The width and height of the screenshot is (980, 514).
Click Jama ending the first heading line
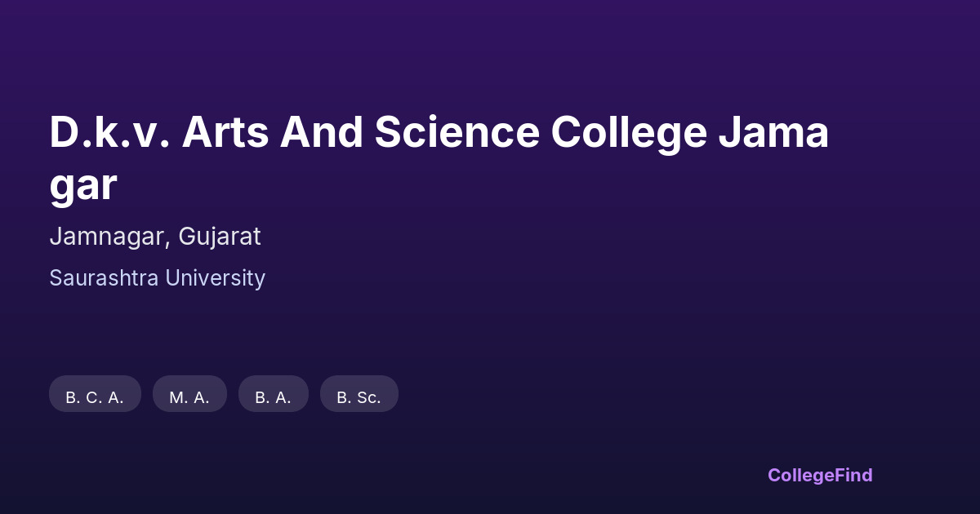tap(773, 133)
